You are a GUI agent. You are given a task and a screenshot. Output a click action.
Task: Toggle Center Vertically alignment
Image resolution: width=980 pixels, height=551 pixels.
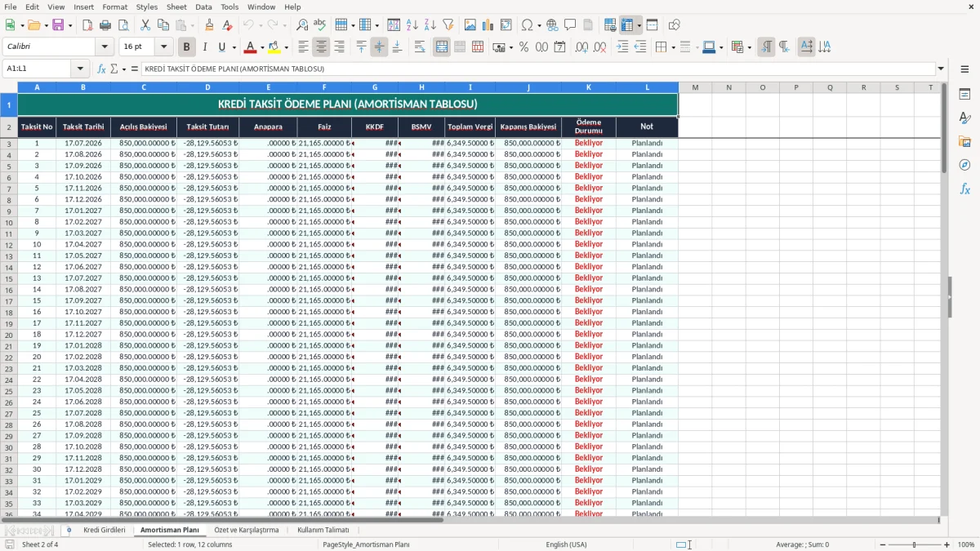[x=379, y=47]
